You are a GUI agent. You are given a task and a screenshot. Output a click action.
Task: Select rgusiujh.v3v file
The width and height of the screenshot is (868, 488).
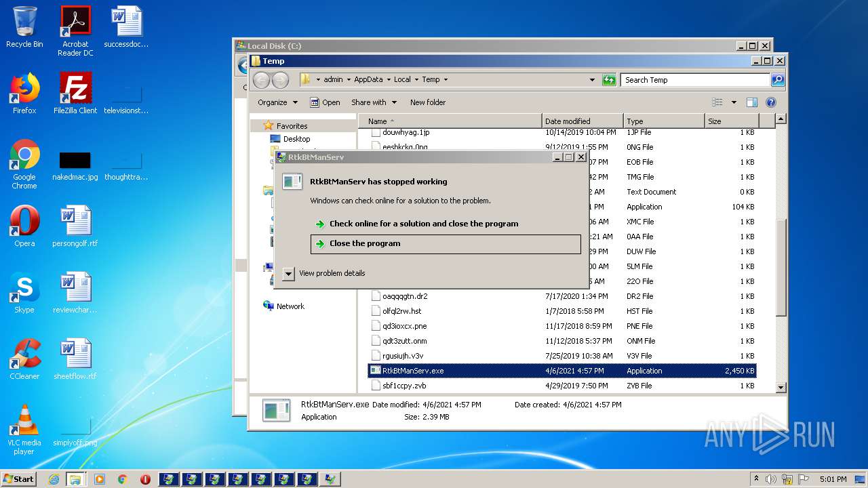pyautogui.click(x=403, y=356)
